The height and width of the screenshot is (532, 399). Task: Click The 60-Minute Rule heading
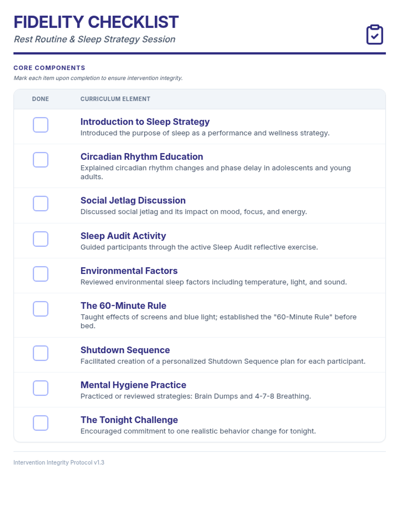[123, 306]
